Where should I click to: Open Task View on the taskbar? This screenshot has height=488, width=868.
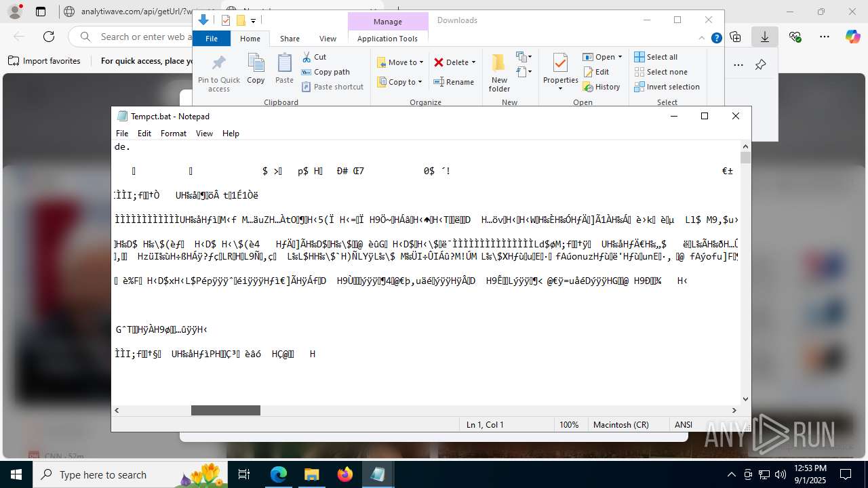245,474
